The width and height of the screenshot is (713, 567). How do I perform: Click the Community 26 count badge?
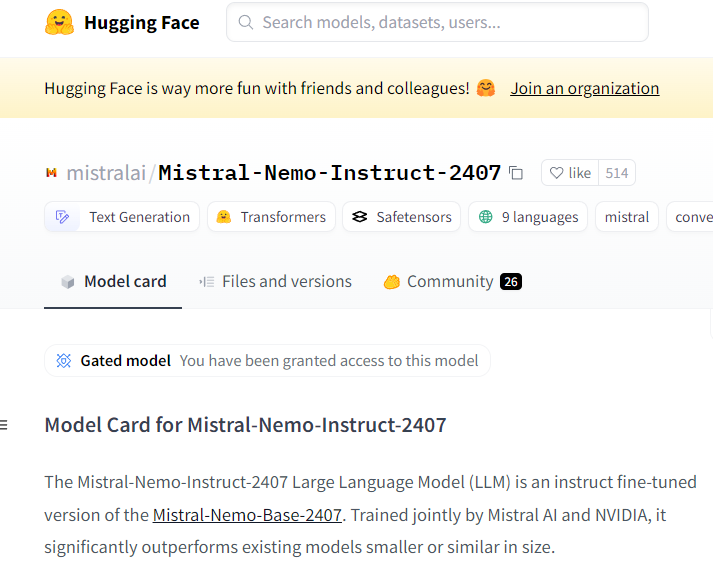click(511, 281)
